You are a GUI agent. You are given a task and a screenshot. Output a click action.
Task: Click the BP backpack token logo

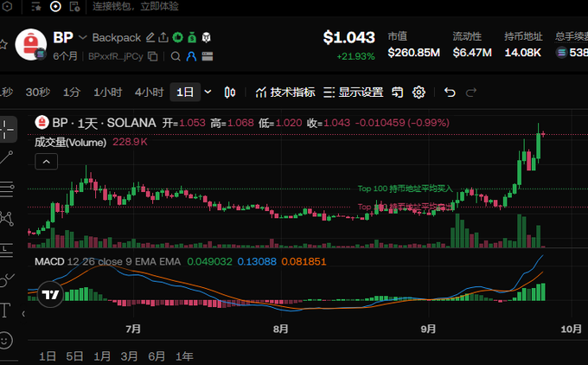coord(31,45)
